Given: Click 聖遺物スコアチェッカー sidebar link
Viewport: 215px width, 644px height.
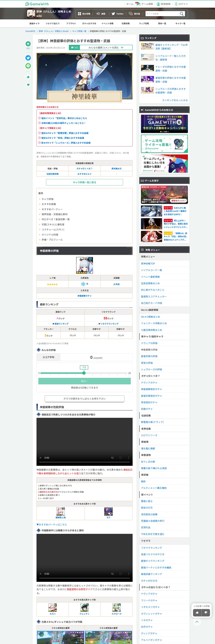Looking at the screenshot, I should point(154,296).
